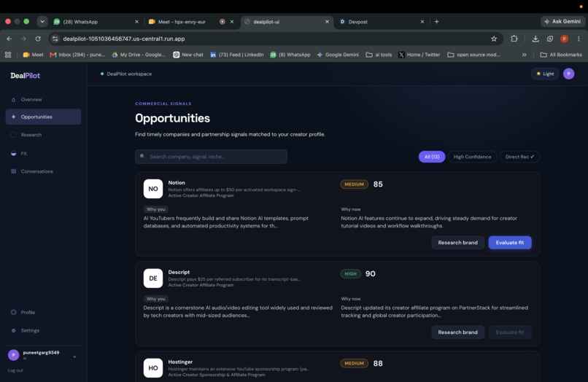Click the Opportunities sparkle icon
Image resolution: width=588 pixels, height=382 pixels.
(x=14, y=117)
